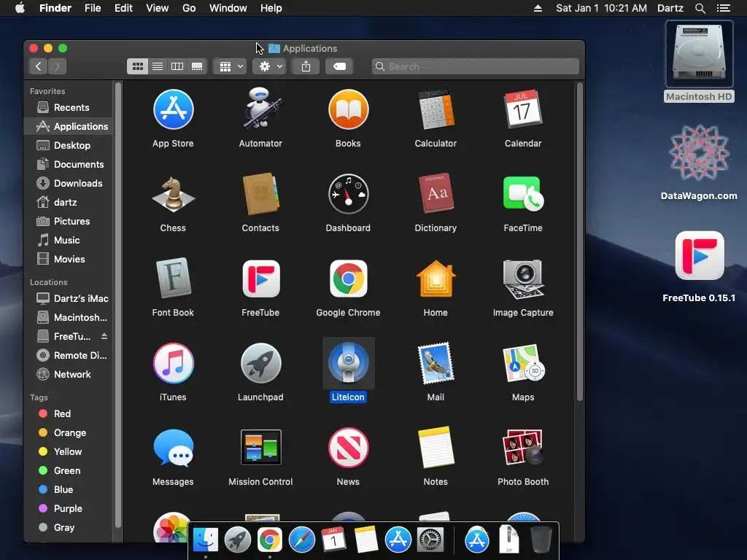The height and width of the screenshot is (560, 747).
Task: Open the group-by arrangement dropdown
Action: click(x=231, y=66)
